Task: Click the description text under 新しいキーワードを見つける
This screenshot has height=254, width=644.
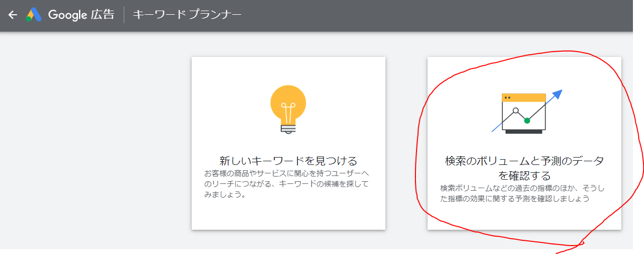Action: 288,184
